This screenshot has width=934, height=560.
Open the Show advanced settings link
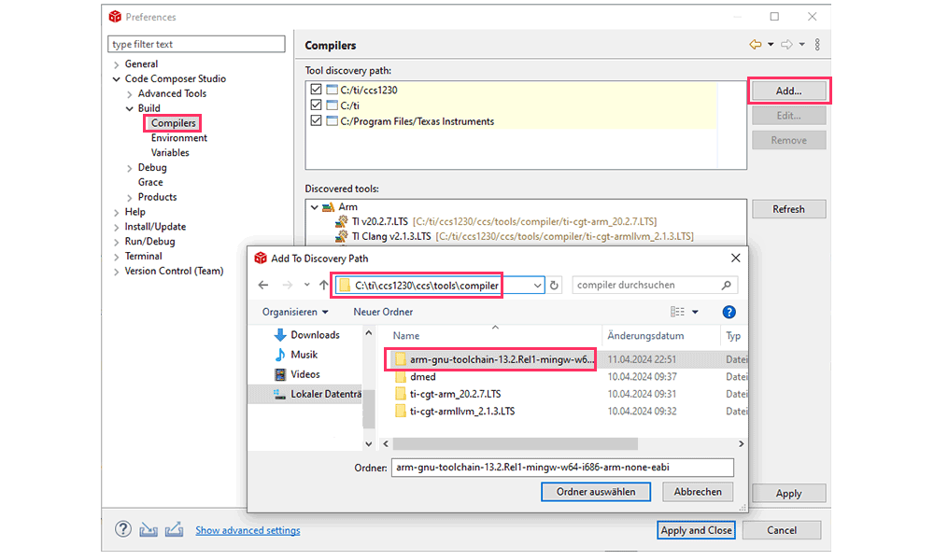(248, 530)
